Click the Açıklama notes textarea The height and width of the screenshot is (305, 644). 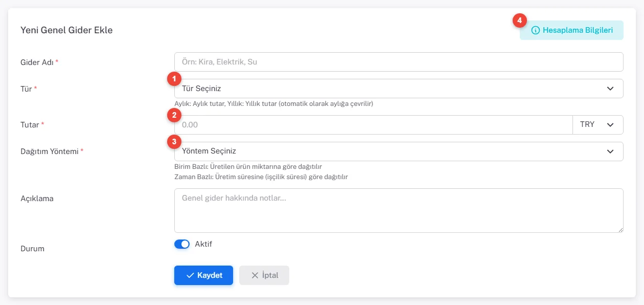[399, 211]
